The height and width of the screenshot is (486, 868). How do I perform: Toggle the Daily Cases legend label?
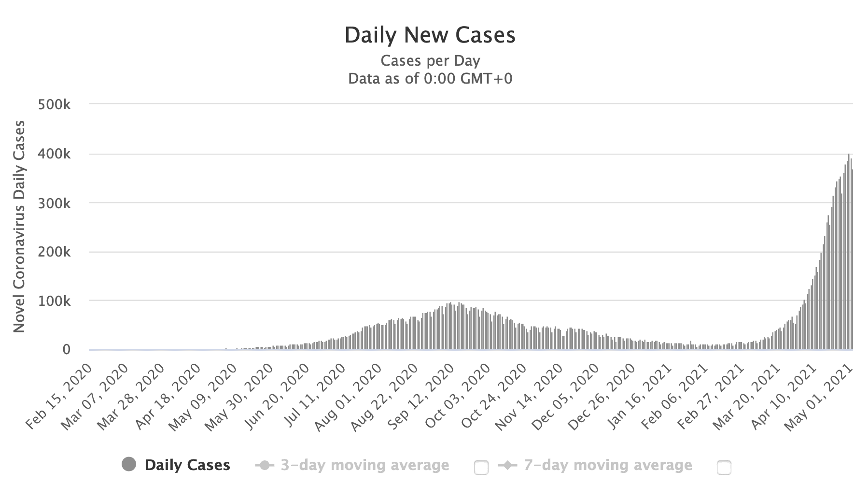click(x=187, y=465)
